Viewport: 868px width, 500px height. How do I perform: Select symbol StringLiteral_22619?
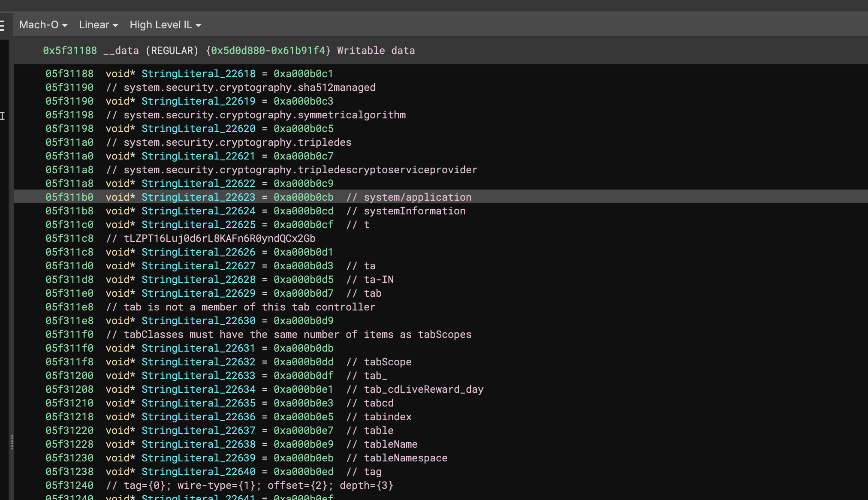199,101
